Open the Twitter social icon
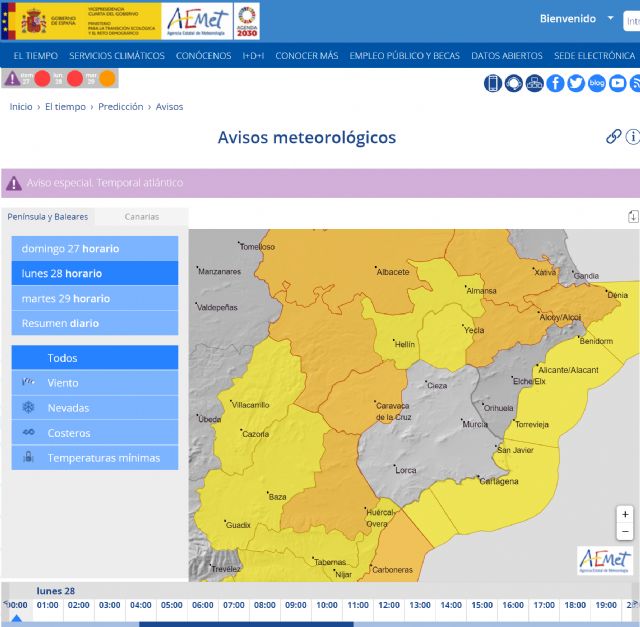The height and width of the screenshot is (627, 640). tap(576, 83)
